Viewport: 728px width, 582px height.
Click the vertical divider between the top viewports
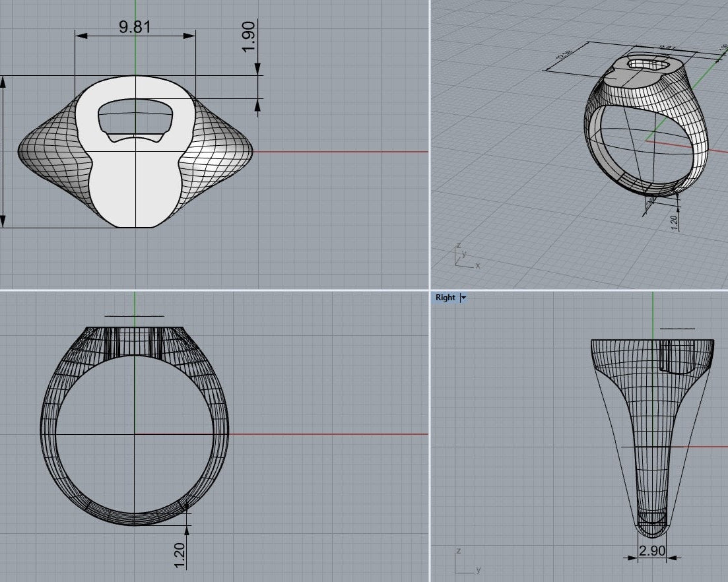coord(430,144)
